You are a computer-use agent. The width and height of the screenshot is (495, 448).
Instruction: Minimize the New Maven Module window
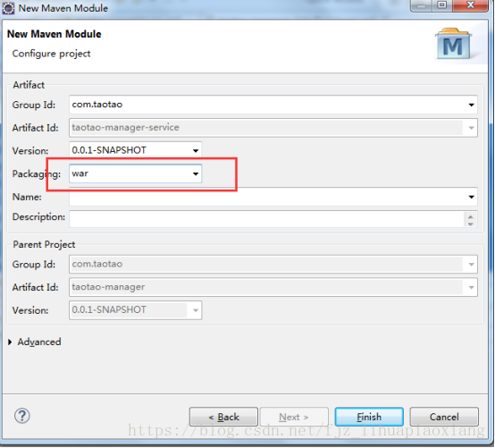pyautogui.click(x=421, y=5)
